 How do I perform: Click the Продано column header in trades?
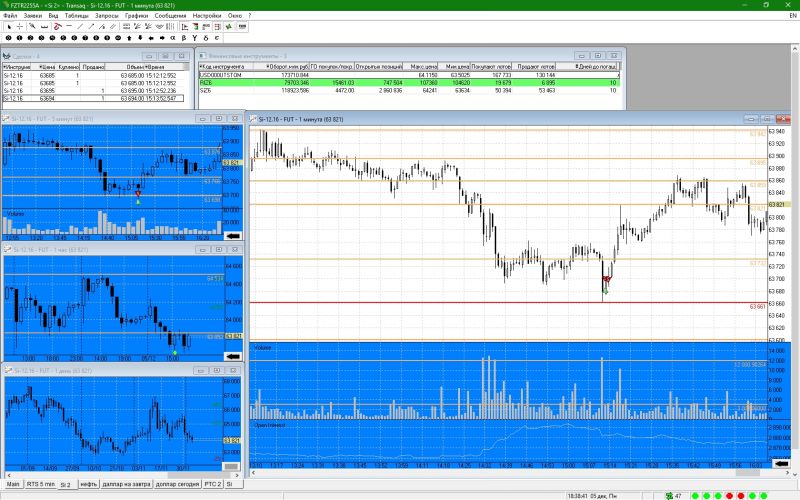point(92,67)
